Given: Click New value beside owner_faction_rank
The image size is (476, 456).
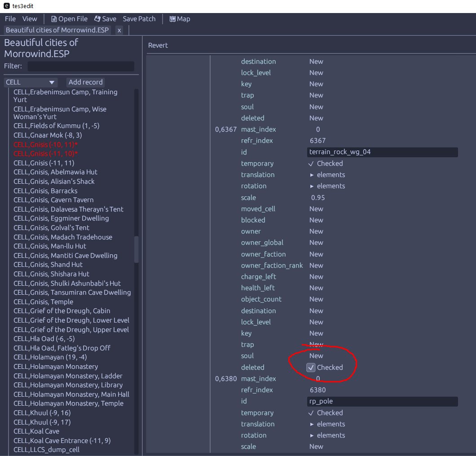Looking at the screenshot, I should (x=316, y=266).
